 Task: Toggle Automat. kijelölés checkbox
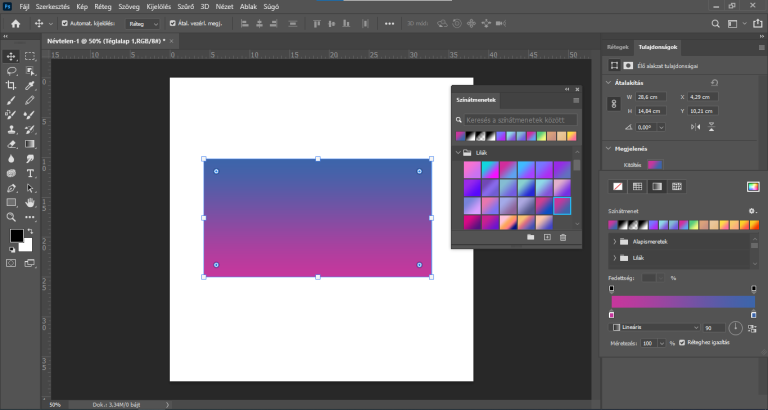pos(65,23)
